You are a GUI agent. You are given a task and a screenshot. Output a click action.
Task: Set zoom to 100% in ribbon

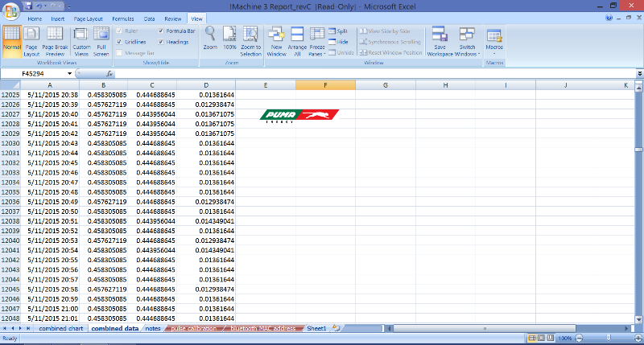pyautogui.click(x=229, y=39)
